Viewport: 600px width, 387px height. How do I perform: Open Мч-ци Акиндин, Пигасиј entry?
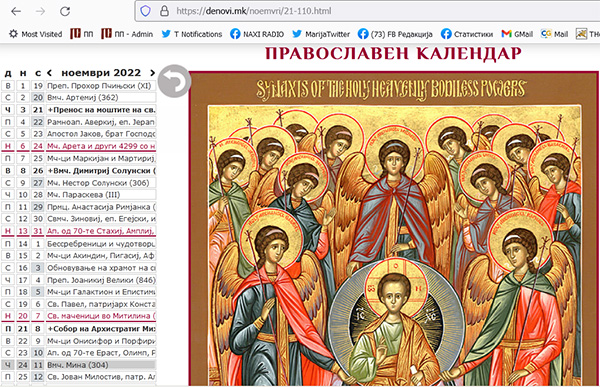pos(101,256)
